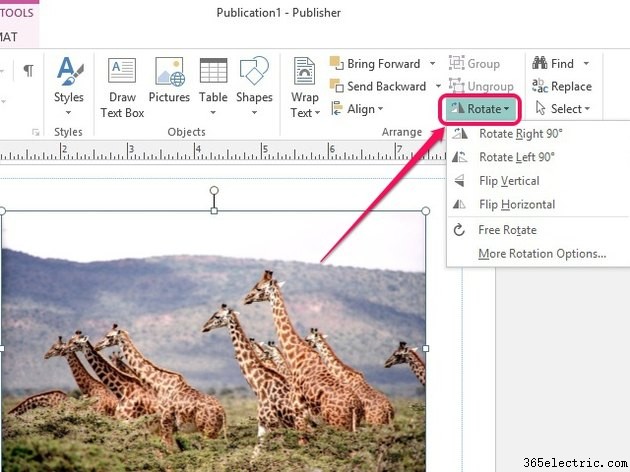Image resolution: width=630 pixels, height=472 pixels.
Task: Click the Pictures button label
Action: (169, 97)
